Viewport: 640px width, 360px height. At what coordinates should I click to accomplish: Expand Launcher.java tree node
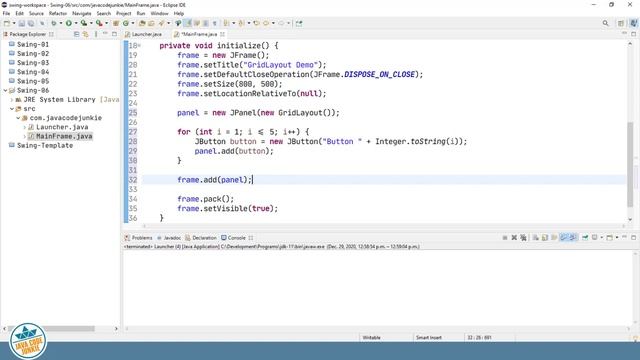pyautogui.click(x=24, y=127)
